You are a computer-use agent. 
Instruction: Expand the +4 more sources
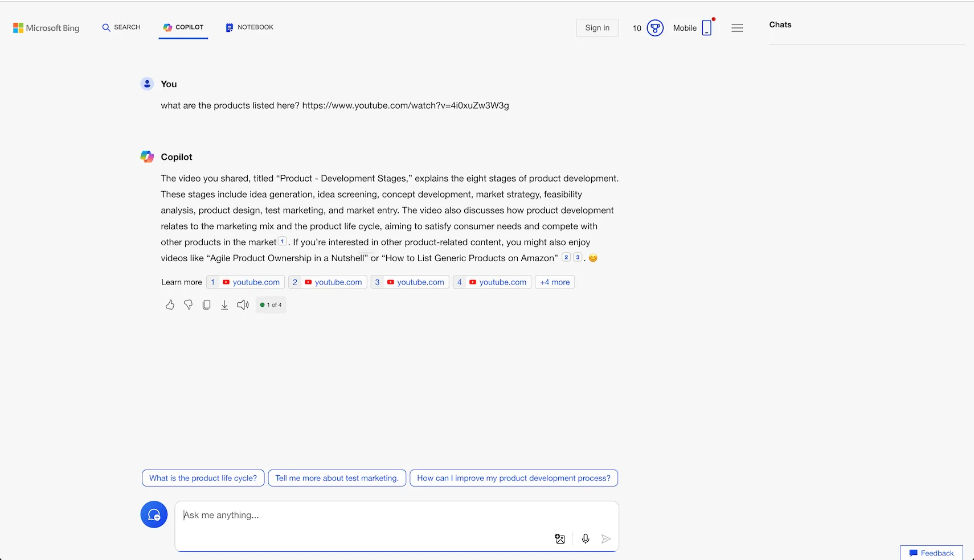(554, 282)
